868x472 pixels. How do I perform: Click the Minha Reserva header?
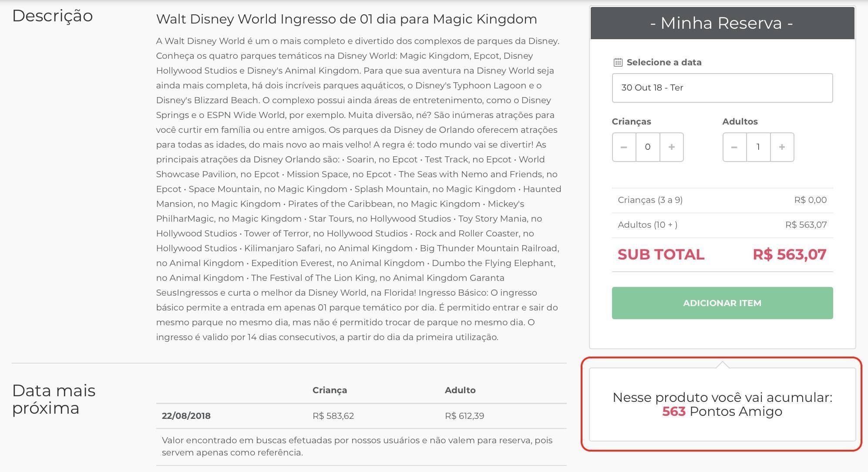[722, 23]
